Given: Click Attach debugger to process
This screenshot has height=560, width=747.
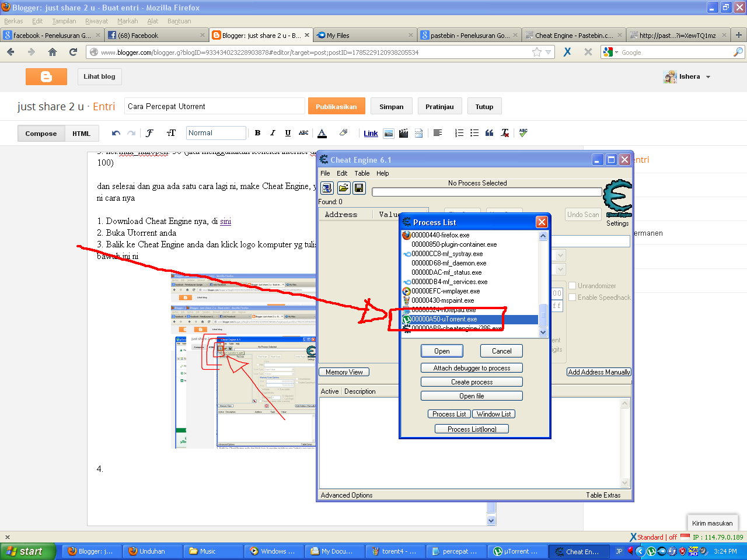Looking at the screenshot, I should 472,368.
